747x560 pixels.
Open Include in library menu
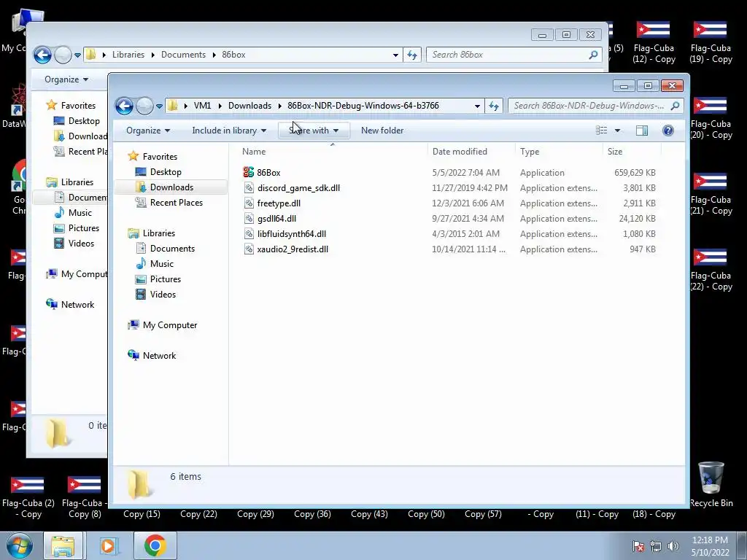click(229, 131)
